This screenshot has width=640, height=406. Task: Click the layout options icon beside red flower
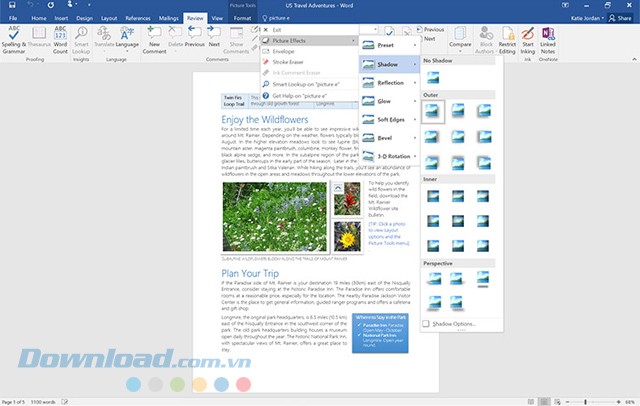coord(338,188)
